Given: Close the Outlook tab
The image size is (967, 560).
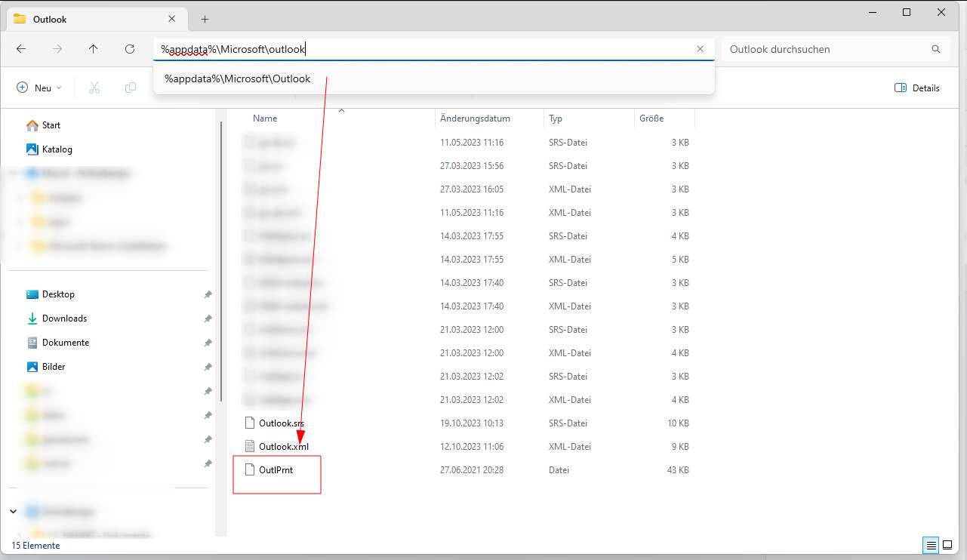Looking at the screenshot, I should tap(173, 19).
